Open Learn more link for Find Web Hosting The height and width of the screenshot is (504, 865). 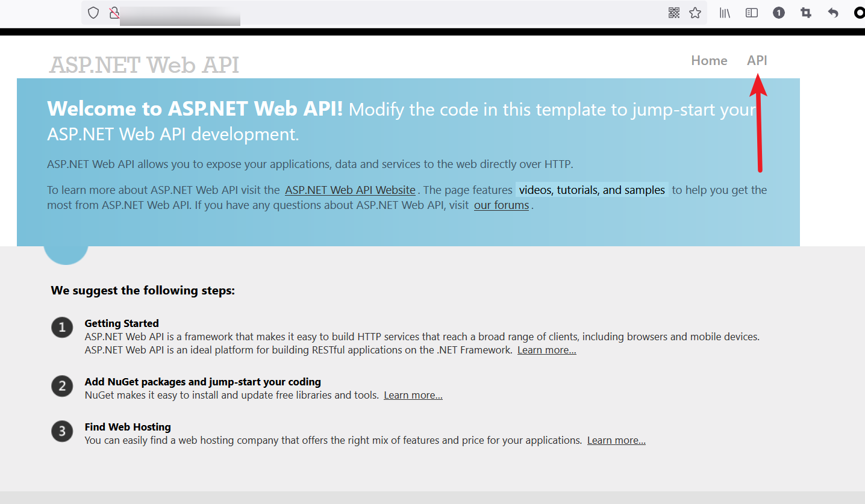[x=616, y=440]
